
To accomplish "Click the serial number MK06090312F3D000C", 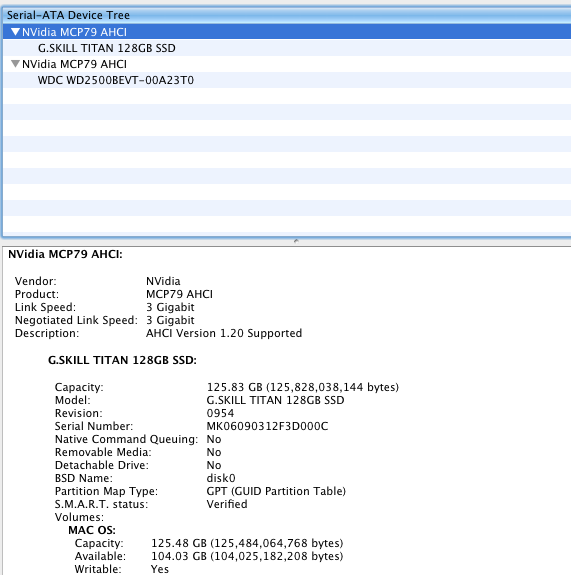I will point(267,426).
